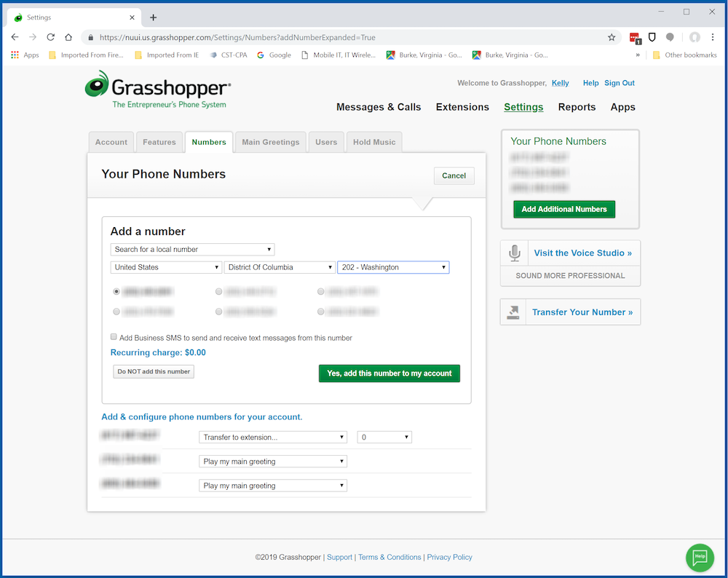Open a new browser tab
The width and height of the screenshot is (728, 578).
(x=153, y=17)
